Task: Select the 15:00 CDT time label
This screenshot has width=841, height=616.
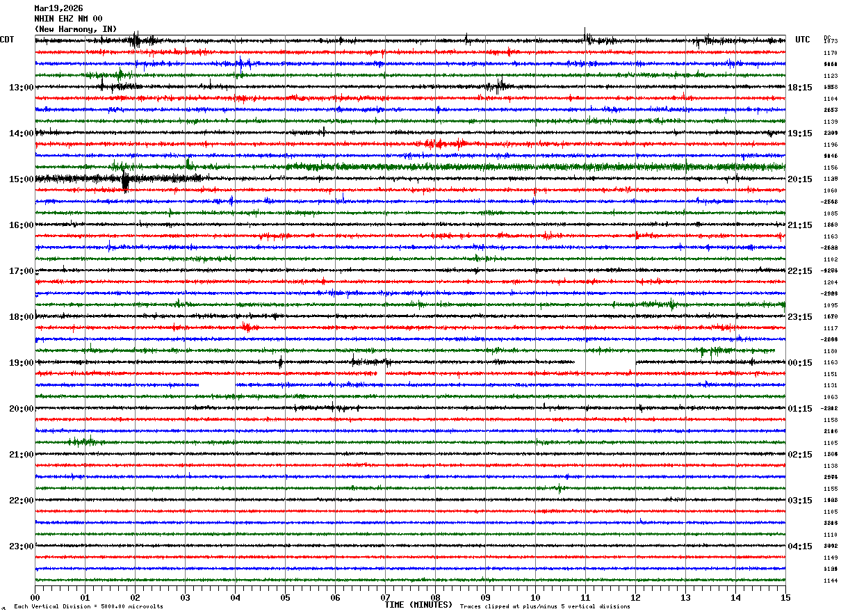Action: click(x=22, y=179)
